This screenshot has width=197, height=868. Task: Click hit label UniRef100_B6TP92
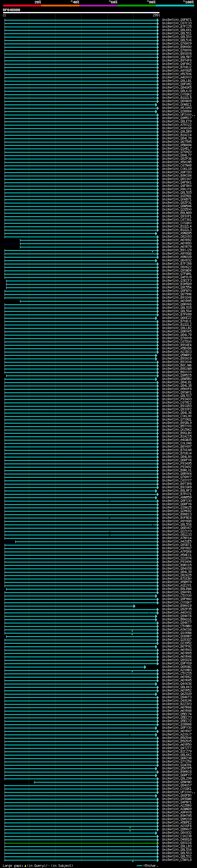[x=176, y=647]
